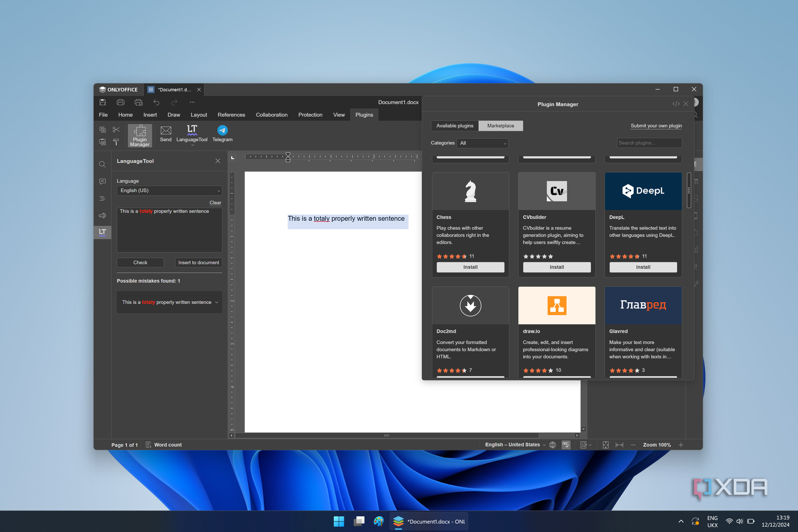
Task: Open the Comments panel in left sidebar
Action: [x=103, y=181]
